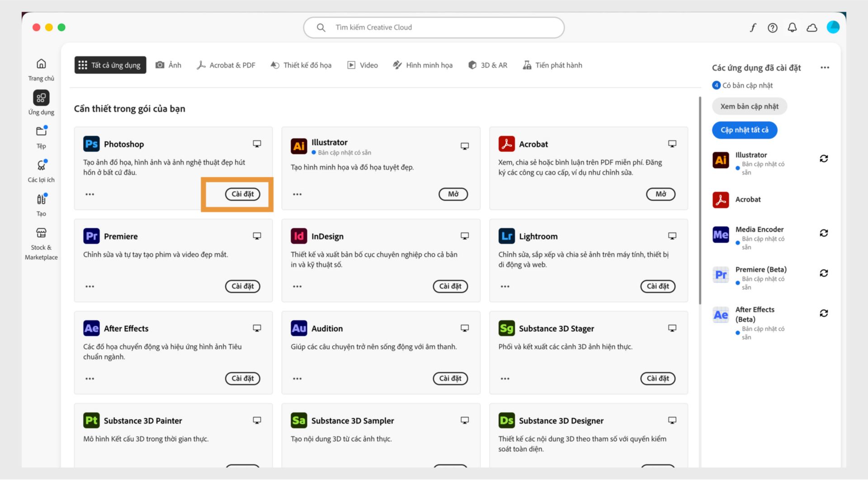The image size is (868, 480).
Task: Open more options on Lightroom card
Action: click(505, 287)
